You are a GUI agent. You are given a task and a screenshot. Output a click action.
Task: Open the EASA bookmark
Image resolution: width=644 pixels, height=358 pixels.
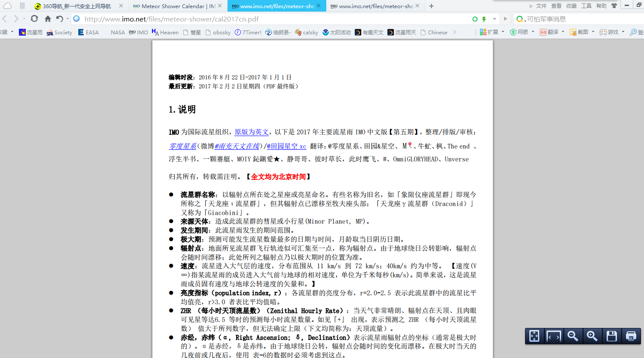tap(88, 32)
